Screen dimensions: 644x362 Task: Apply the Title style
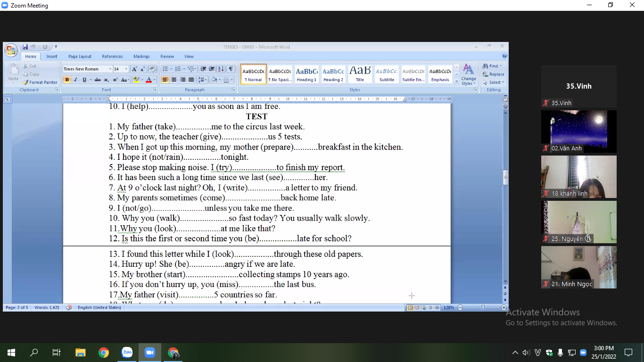coord(360,74)
